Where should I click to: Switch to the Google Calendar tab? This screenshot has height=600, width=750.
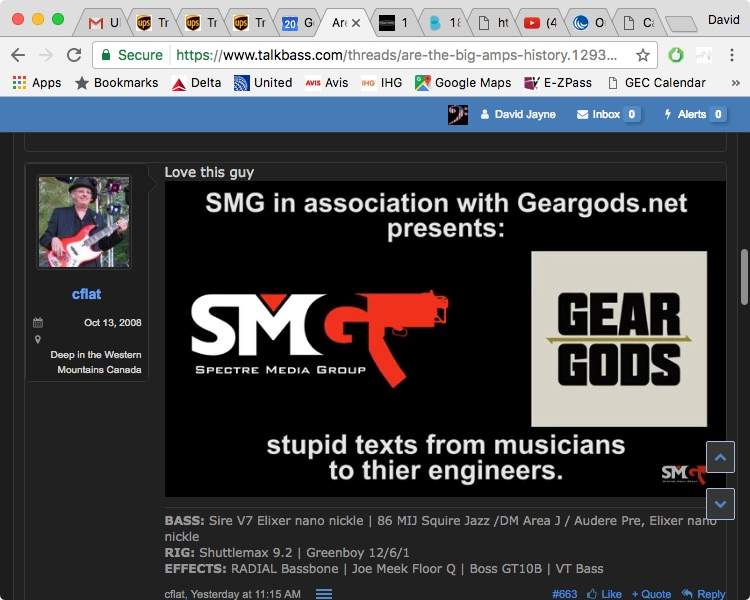tap(298, 22)
